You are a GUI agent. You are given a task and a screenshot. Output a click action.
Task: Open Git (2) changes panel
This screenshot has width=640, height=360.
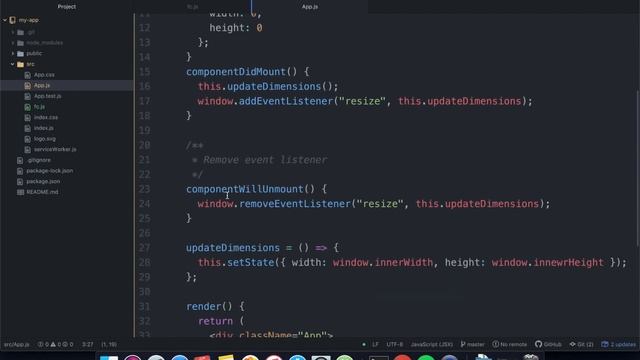581,344
